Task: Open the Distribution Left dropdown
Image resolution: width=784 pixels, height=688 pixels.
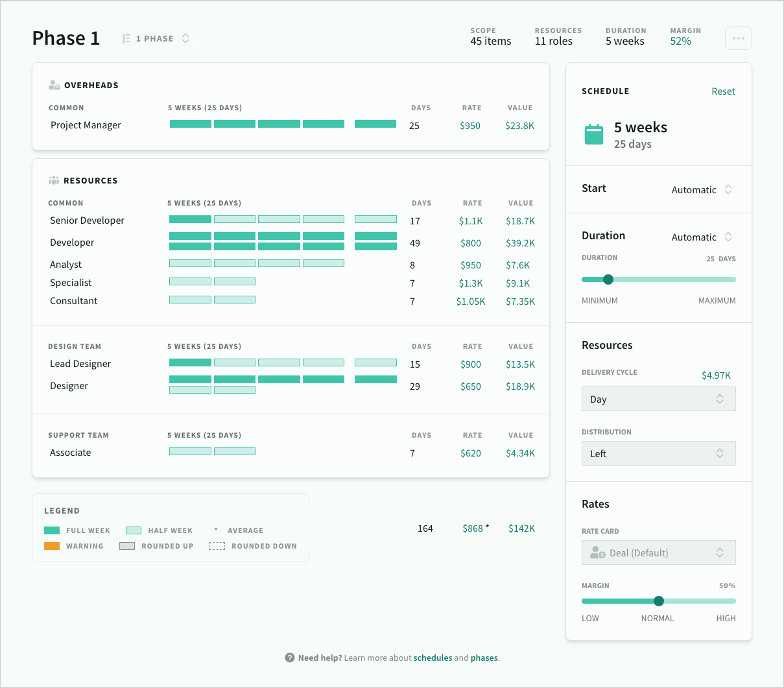Action: coord(658,453)
